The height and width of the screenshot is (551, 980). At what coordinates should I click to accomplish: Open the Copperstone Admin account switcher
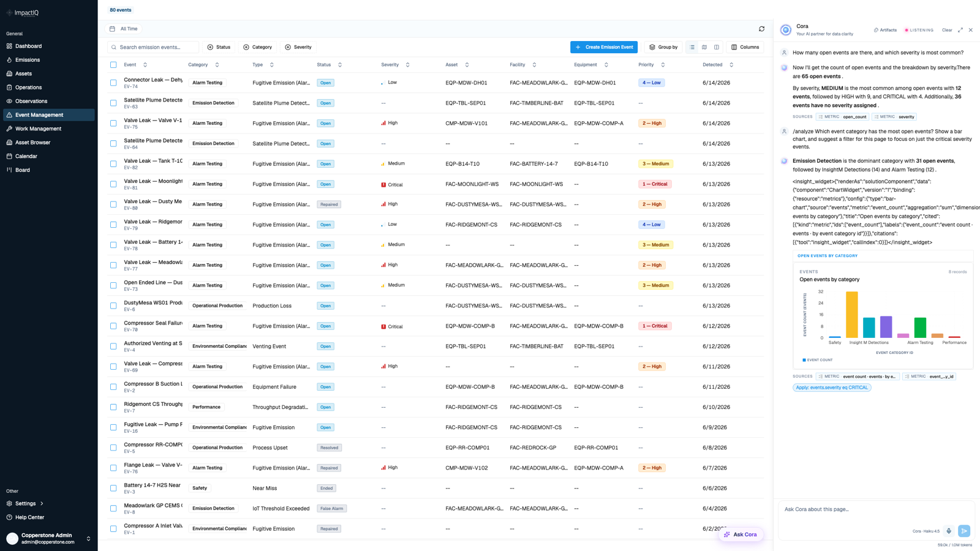[48, 538]
